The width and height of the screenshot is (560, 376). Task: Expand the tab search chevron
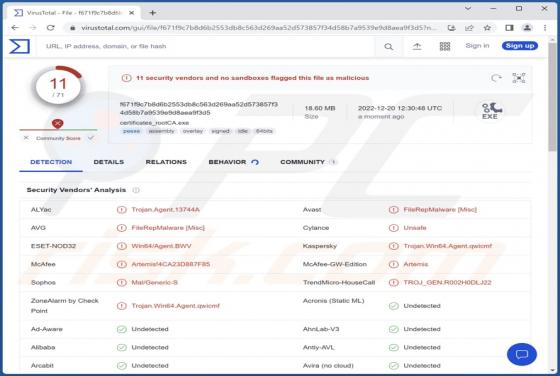point(468,8)
